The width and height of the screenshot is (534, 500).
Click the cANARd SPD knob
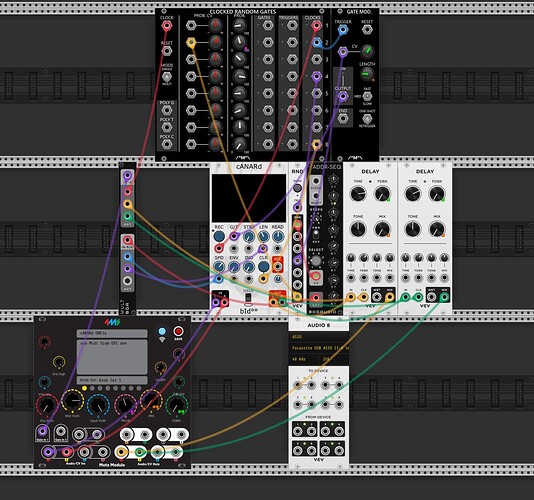[219, 267]
